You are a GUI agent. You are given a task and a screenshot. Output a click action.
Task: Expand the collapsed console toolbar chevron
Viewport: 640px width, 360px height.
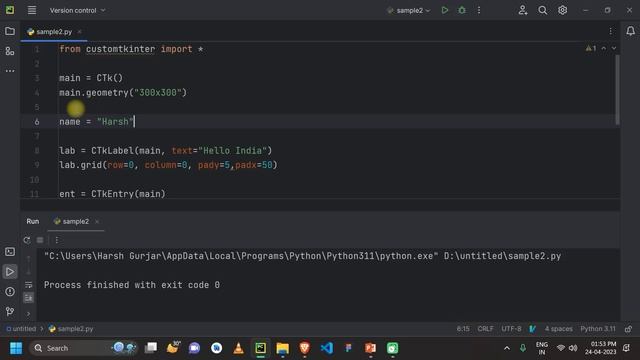click(x=28, y=314)
